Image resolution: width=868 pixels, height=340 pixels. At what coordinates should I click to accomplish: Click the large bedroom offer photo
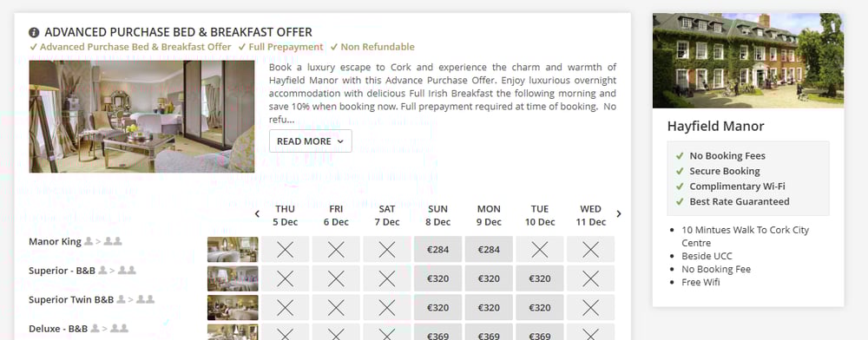pos(141,116)
